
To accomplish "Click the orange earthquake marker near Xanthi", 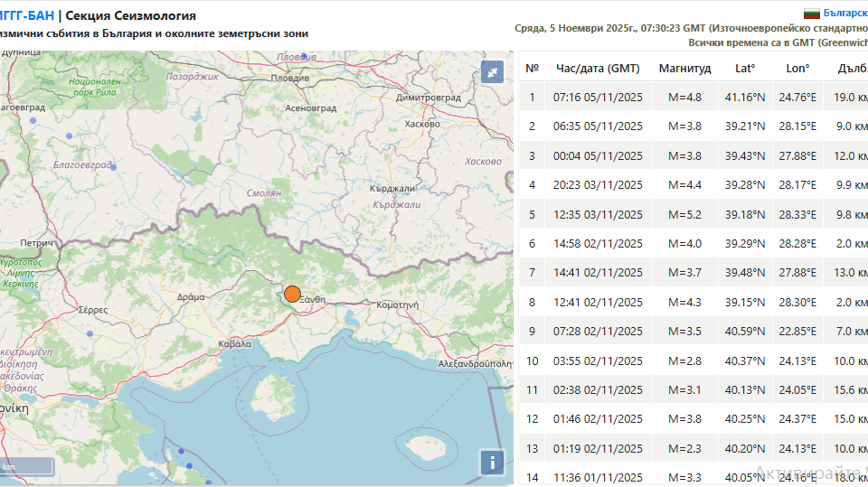I will tap(292, 294).
